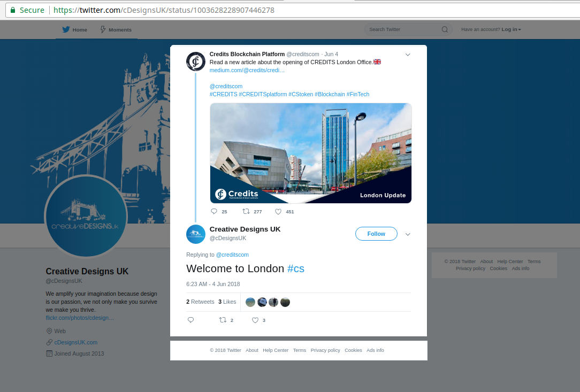Screen dimensions: 580x392
Task: Open the #CREDITSplatform hashtag
Action: click(x=263, y=94)
